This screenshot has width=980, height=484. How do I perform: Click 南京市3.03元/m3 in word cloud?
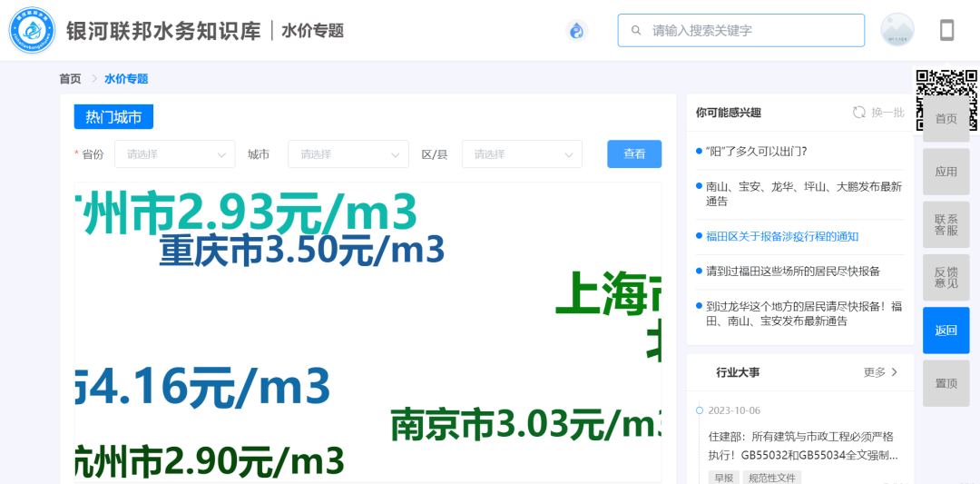click(526, 424)
